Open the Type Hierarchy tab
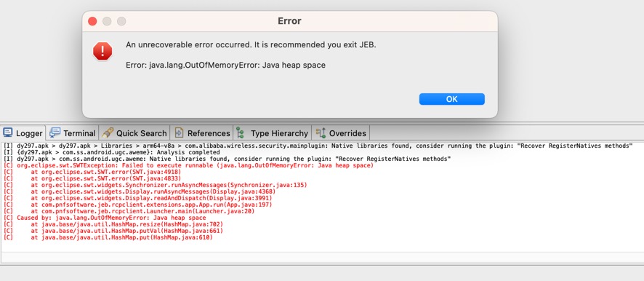The height and width of the screenshot is (281, 644). (272, 133)
